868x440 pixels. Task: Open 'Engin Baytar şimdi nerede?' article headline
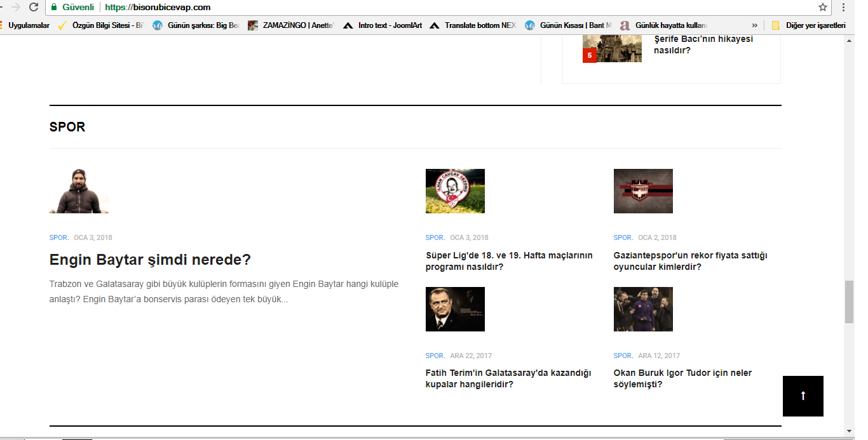pos(150,260)
